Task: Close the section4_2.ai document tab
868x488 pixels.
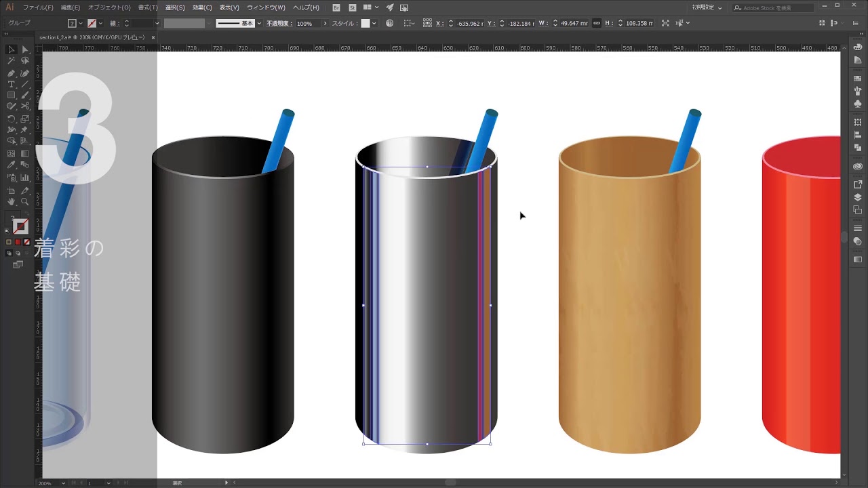Action: click(x=153, y=38)
